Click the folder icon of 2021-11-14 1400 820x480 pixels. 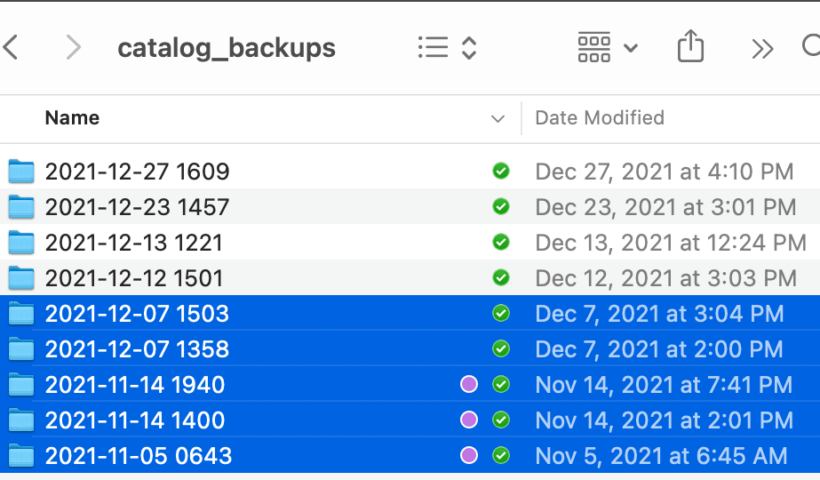click(21, 420)
